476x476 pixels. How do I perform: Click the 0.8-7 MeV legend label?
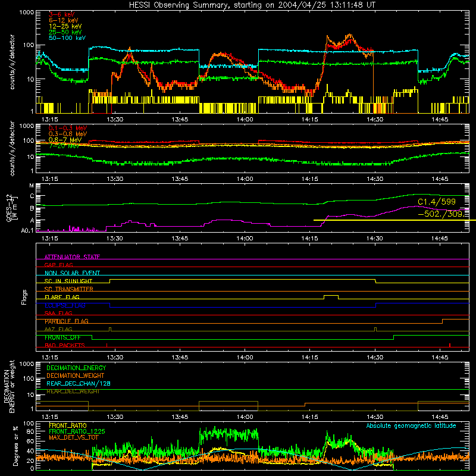(65, 140)
